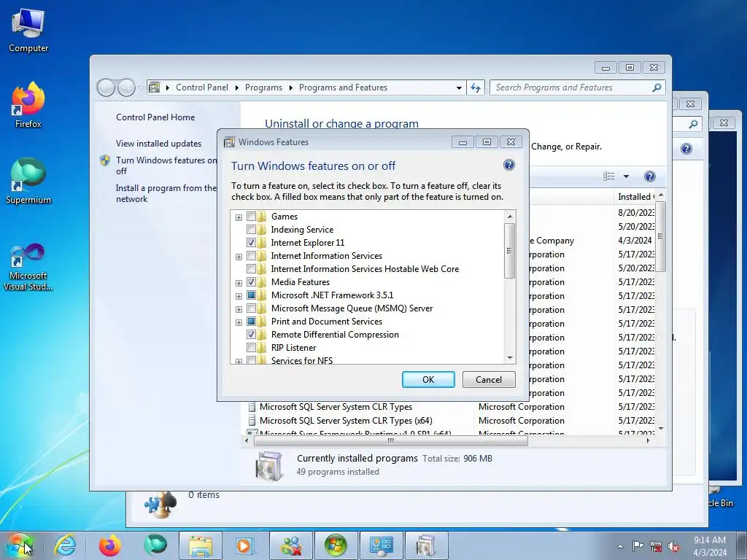Click Control Panel in the breadcrumb
The height and width of the screenshot is (560, 747).
point(202,87)
